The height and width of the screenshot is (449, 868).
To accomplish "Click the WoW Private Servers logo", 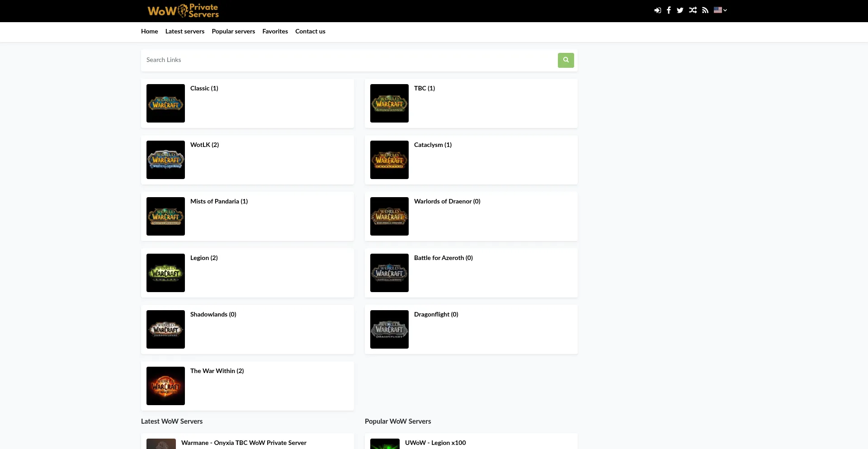I will 183,11.
